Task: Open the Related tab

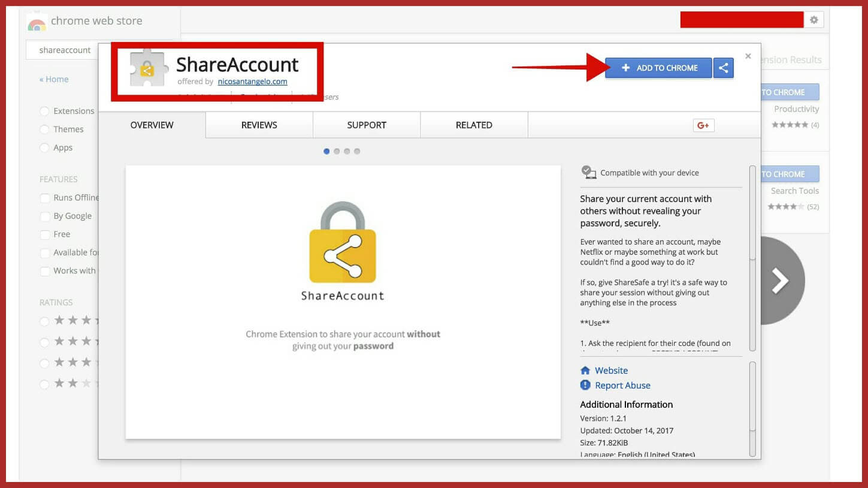Action: click(x=474, y=125)
